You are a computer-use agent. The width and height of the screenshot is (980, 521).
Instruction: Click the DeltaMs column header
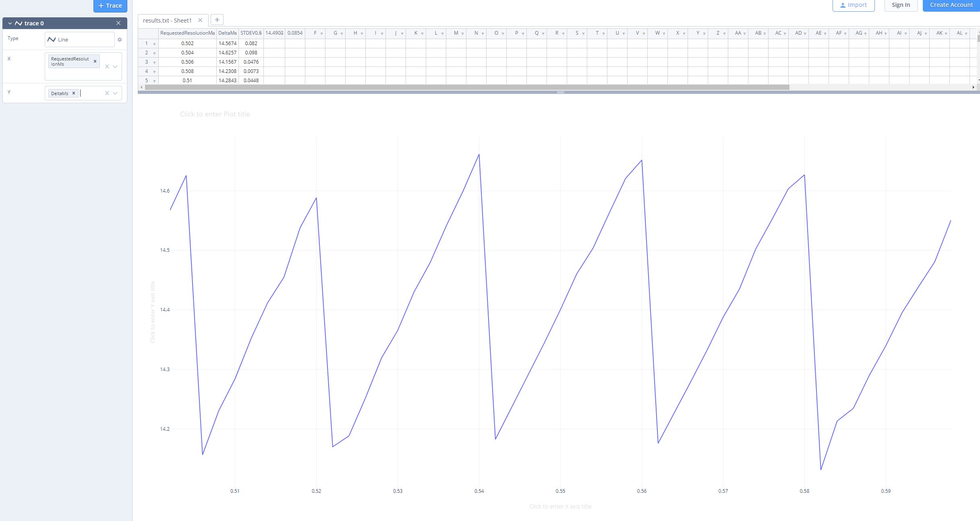click(227, 33)
